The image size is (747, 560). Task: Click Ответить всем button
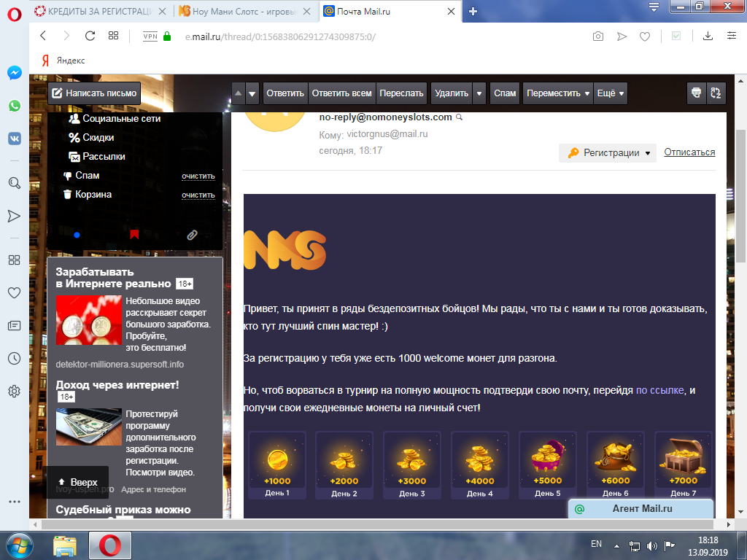pyautogui.click(x=341, y=93)
